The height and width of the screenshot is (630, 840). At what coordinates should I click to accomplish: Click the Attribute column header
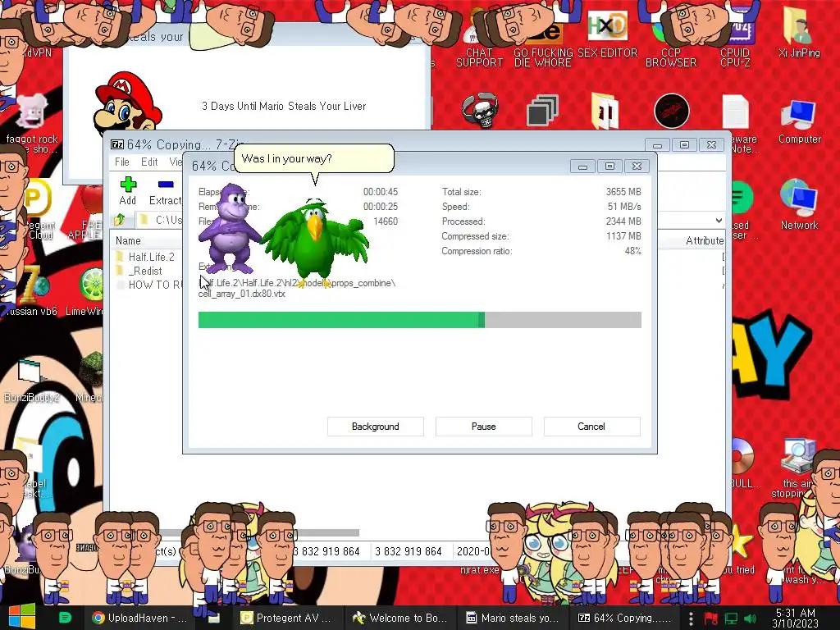click(704, 240)
